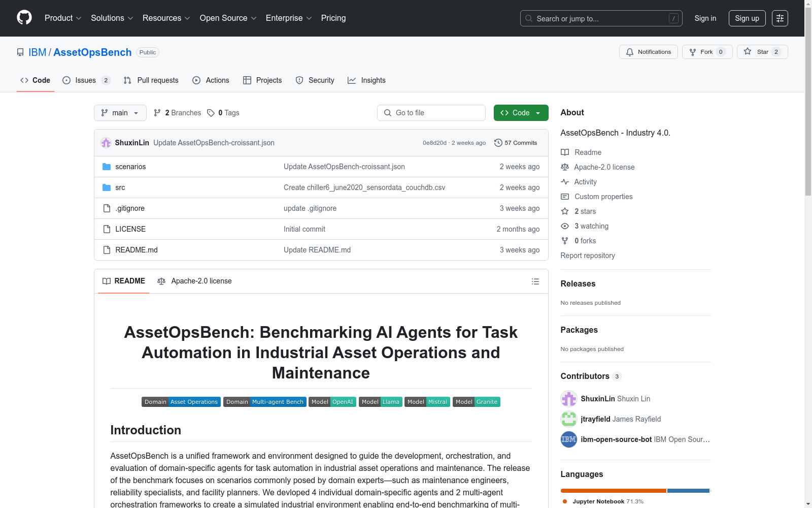Click the Model Mistral badge
The image size is (812, 508).
tap(427, 402)
